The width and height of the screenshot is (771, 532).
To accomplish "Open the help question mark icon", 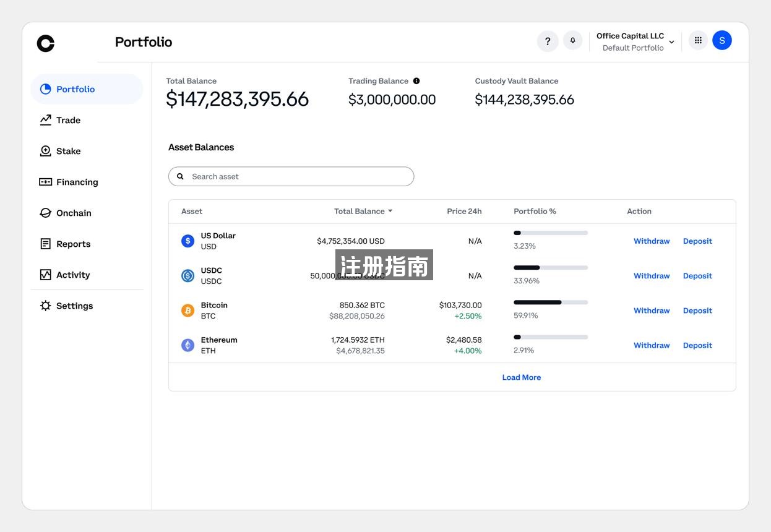I will pos(548,41).
